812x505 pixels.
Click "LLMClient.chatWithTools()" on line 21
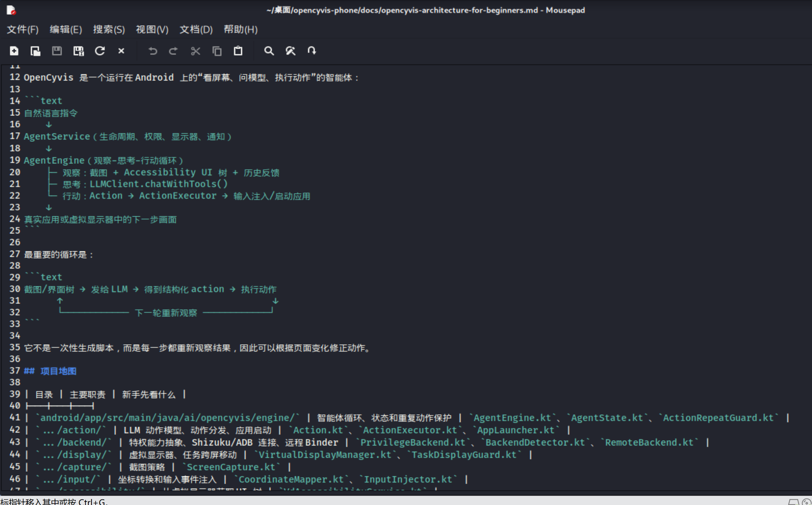coord(159,184)
